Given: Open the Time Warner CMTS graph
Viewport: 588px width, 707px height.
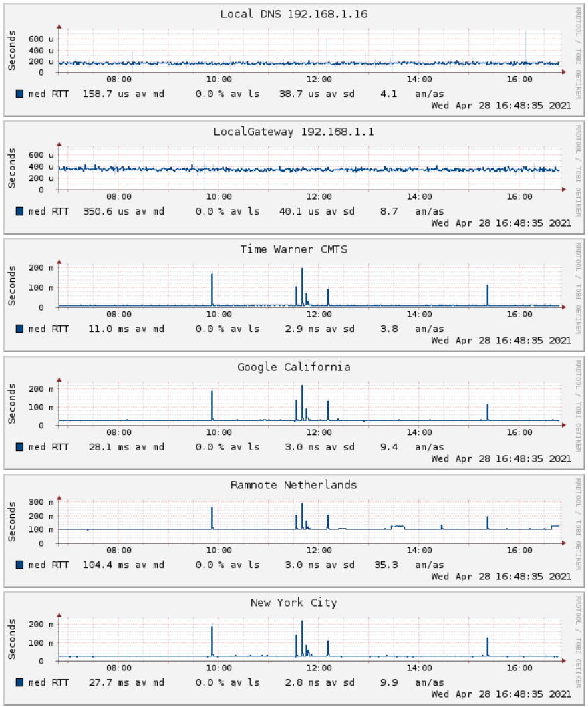Looking at the screenshot, I should tap(294, 293).
